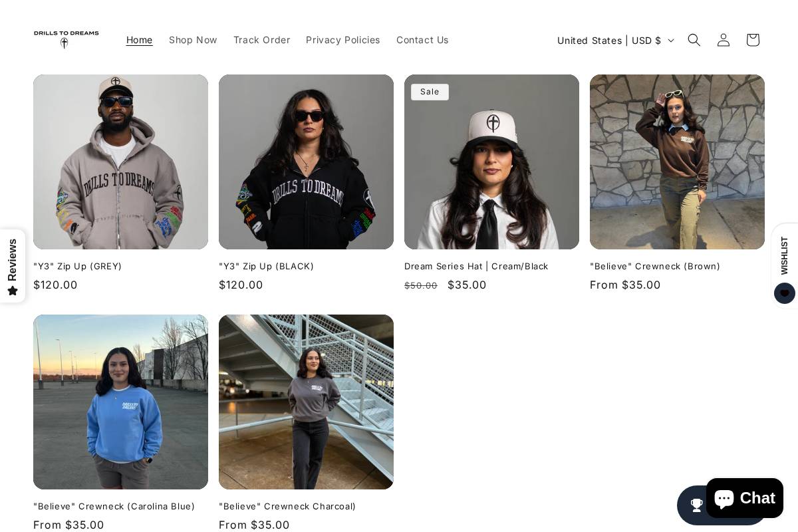Click the "Believe" Crewneck Charcoal product image
This screenshot has height=532, width=798.
coord(306,402)
